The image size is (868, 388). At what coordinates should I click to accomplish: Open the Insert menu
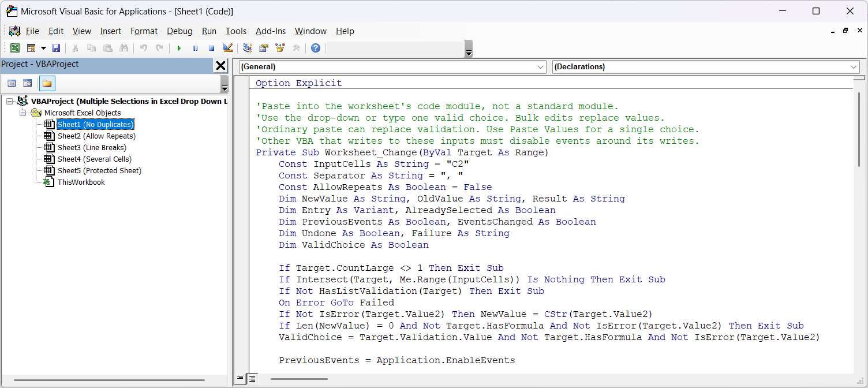click(x=111, y=31)
